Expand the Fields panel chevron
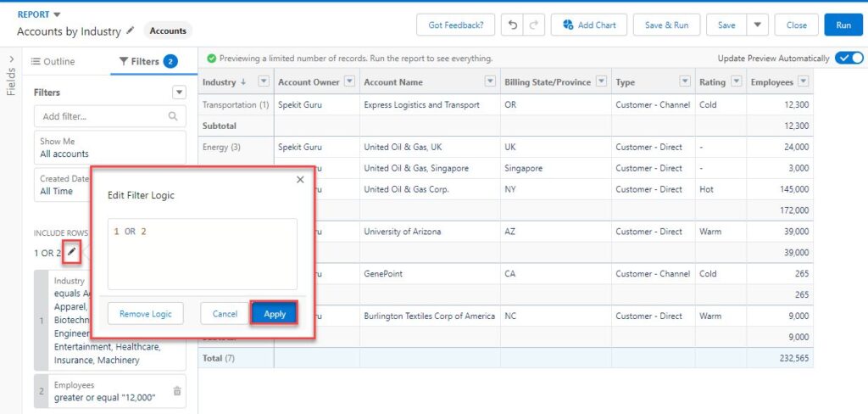868x414 pixels. coord(12,59)
